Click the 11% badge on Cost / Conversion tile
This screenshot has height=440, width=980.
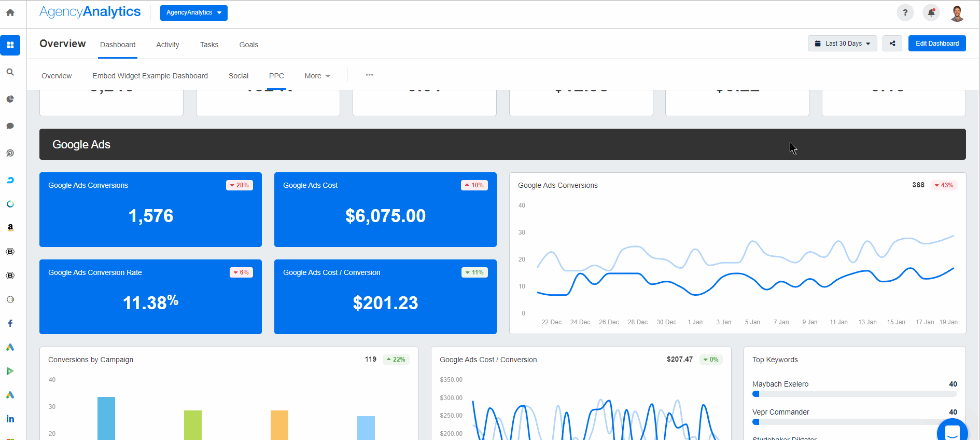point(474,272)
